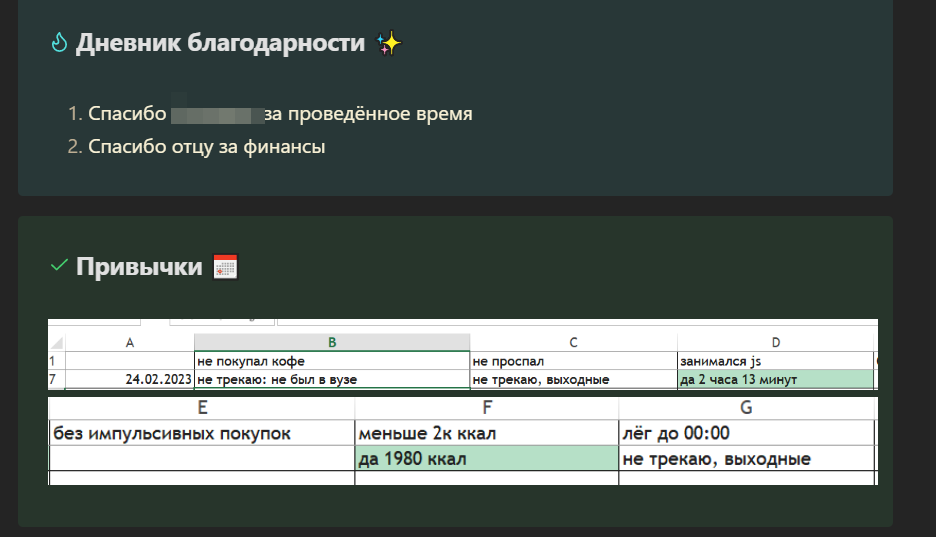Click the green cell да 2 часа 13 минут
The image size is (936, 537).
pos(775,379)
